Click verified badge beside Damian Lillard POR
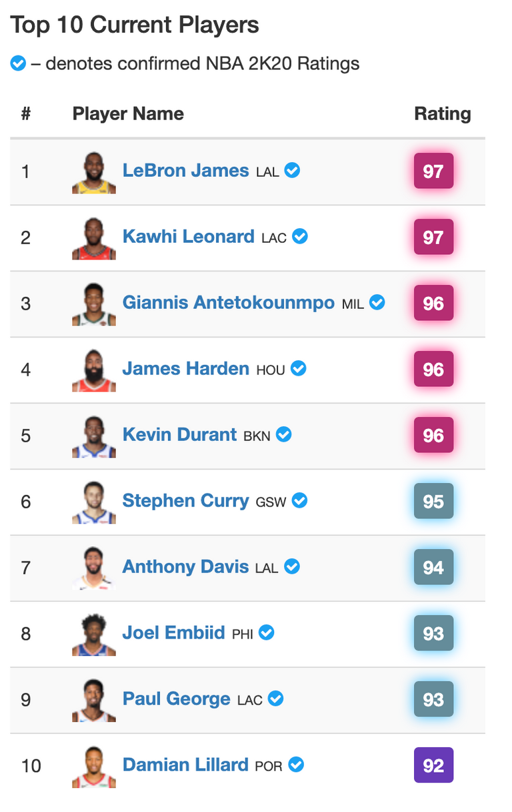The height and width of the screenshot is (812, 512). (296, 765)
